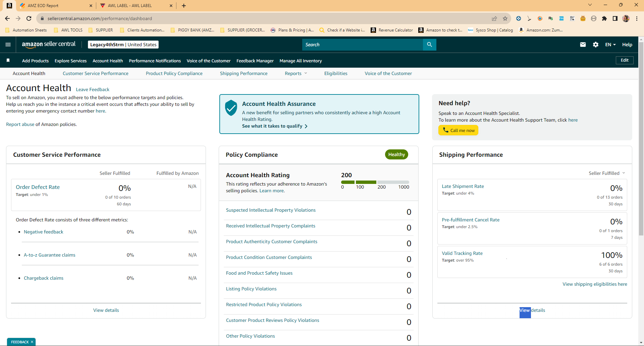Open the Chrome three-dot menu
Viewport: 644px width, 346px height.
pos(637,18)
